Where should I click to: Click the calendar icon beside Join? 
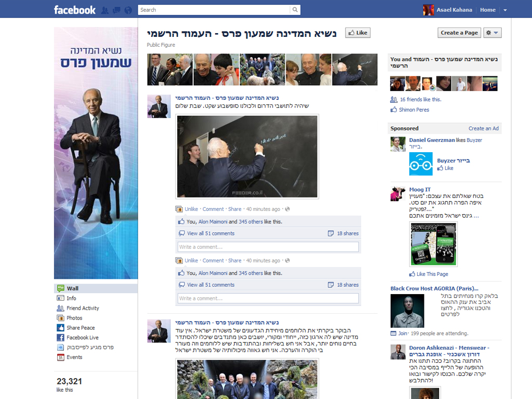394,334
